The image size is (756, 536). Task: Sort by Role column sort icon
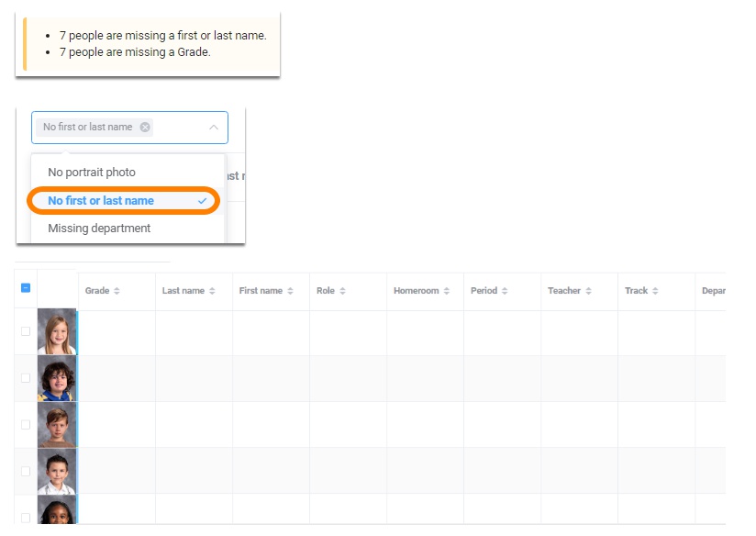342,291
